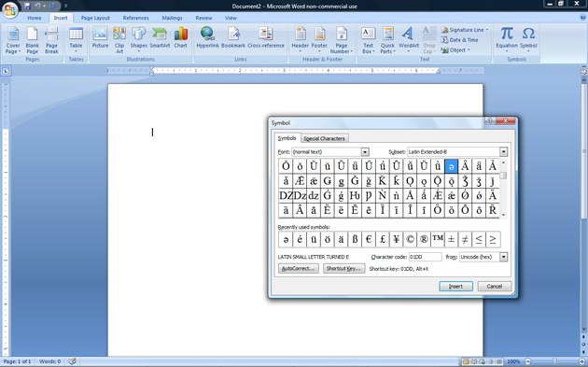
Task: Pick the copyright symbol from recently used symbols
Action: coord(410,239)
